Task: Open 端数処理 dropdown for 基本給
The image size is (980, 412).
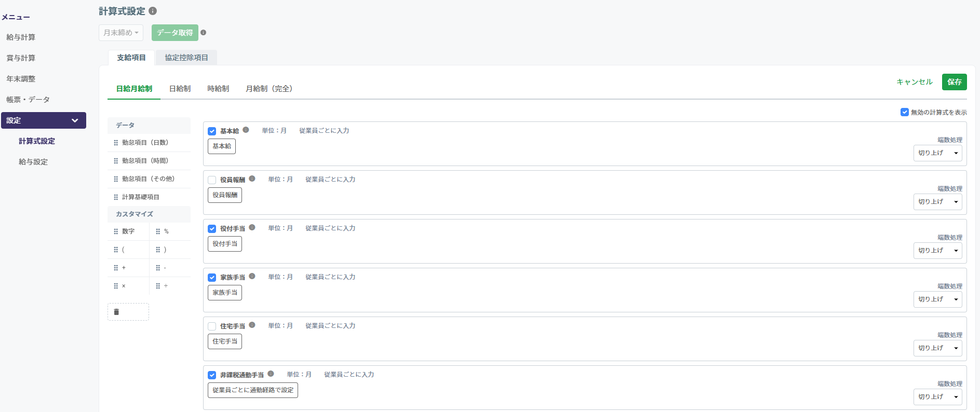Action: click(937, 153)
